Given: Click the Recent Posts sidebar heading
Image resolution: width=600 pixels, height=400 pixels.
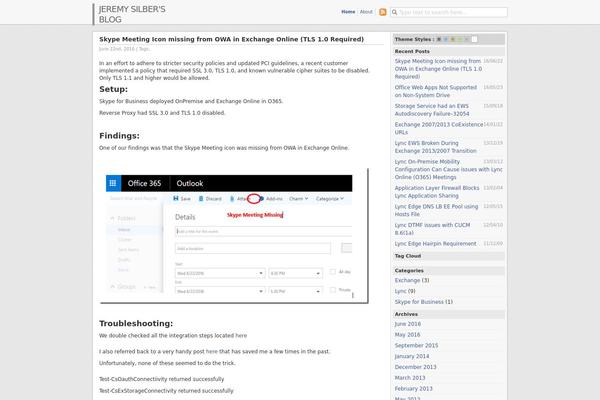Looking at the screenshot, I should click(412, 51).
